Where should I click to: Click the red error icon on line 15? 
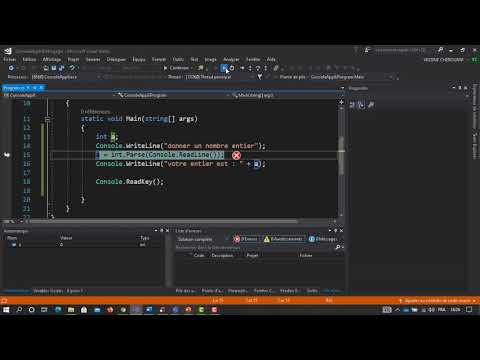click(x=236, y=155)
